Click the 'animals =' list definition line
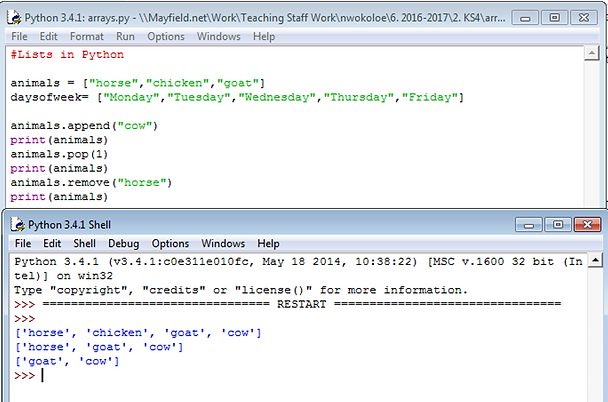 (x=138, y=83)
